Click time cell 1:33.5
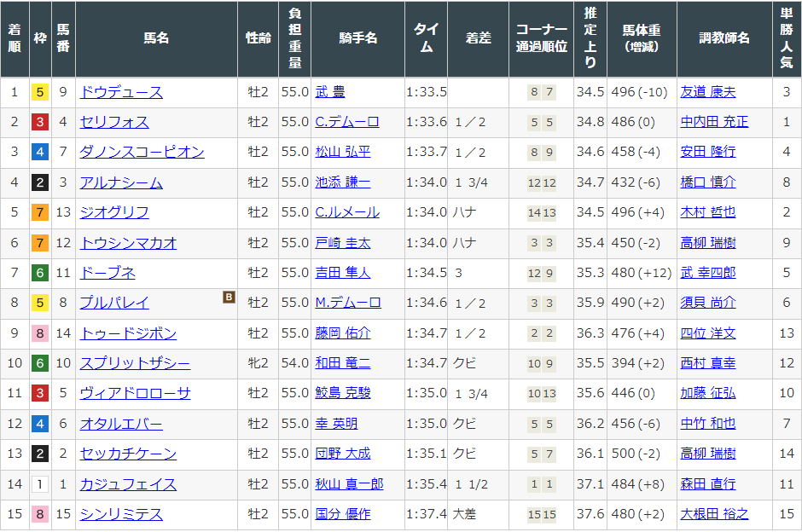This screenshot has height=532, width=802. pos(427,92)
